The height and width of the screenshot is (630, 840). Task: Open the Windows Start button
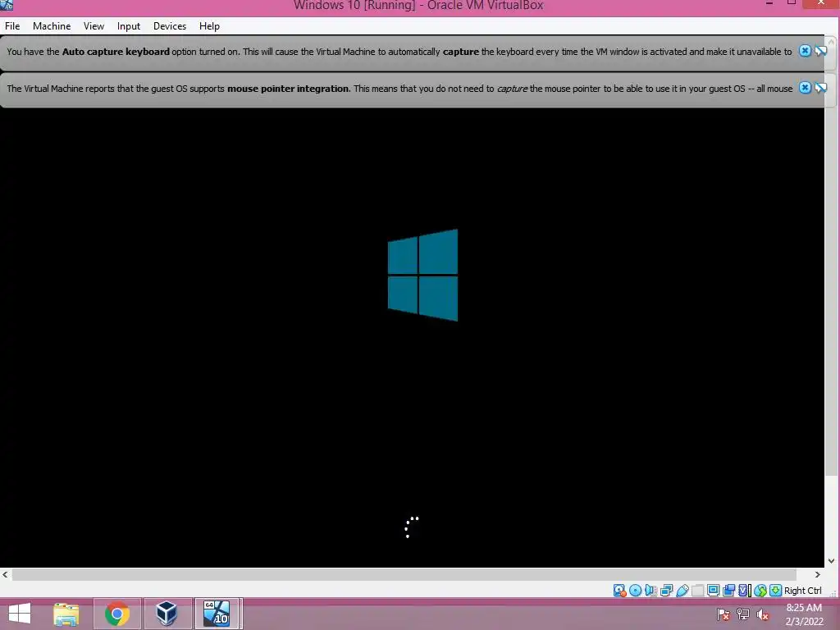coord(20,614)
